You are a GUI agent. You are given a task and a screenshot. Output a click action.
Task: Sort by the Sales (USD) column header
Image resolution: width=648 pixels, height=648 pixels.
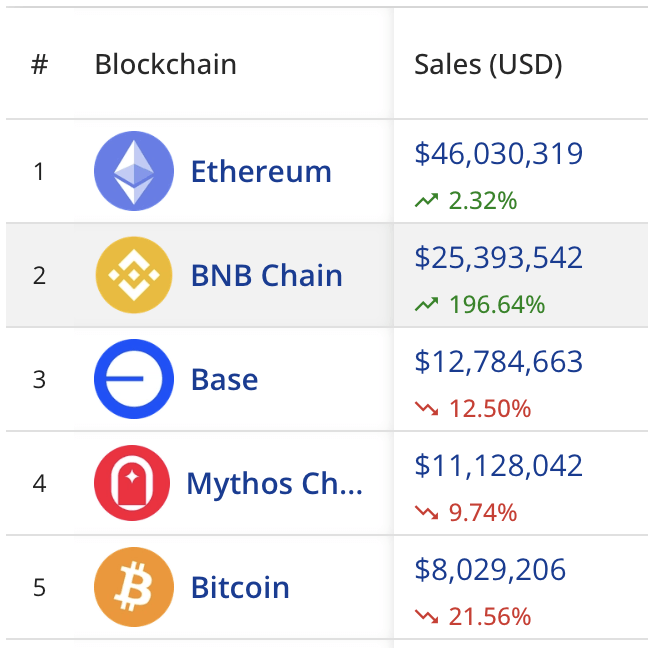[488, 65]
